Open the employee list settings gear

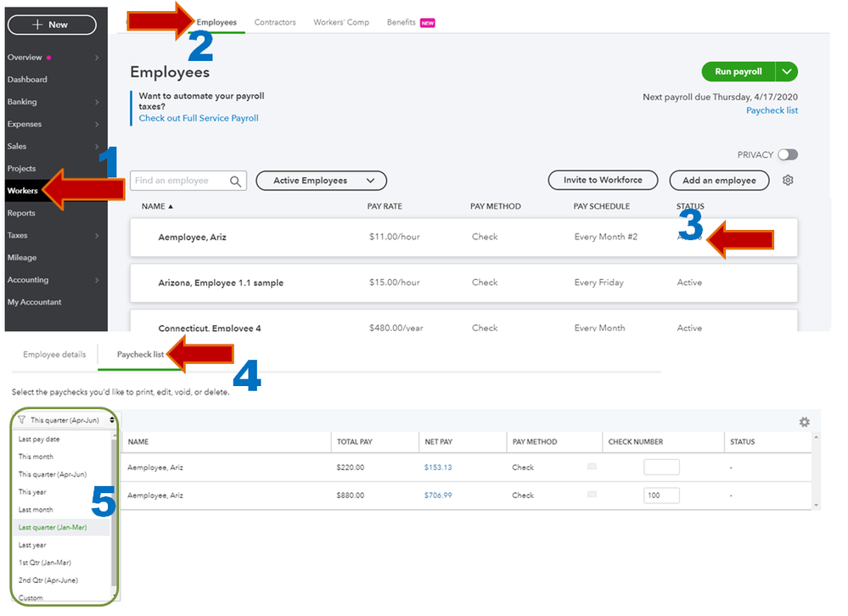[788, 181]
